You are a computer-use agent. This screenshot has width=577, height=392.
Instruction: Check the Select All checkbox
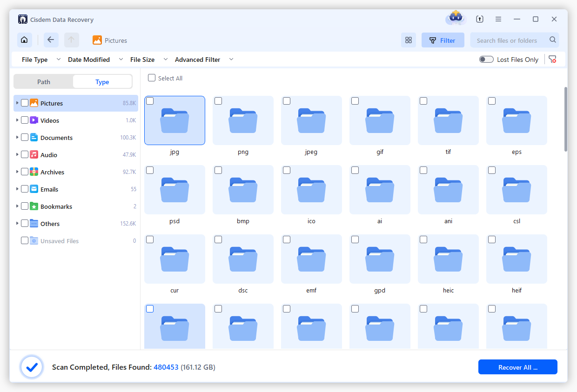[151, 78]
